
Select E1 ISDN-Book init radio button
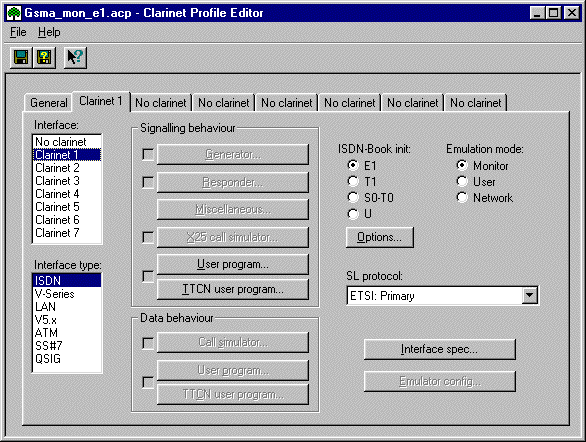[x=352, y=165]
